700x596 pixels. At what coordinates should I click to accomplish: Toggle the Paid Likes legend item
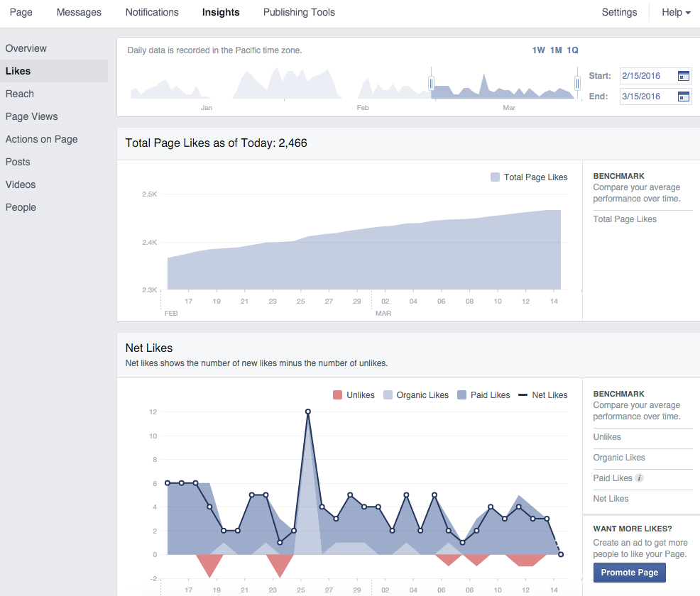pos(483,395)
